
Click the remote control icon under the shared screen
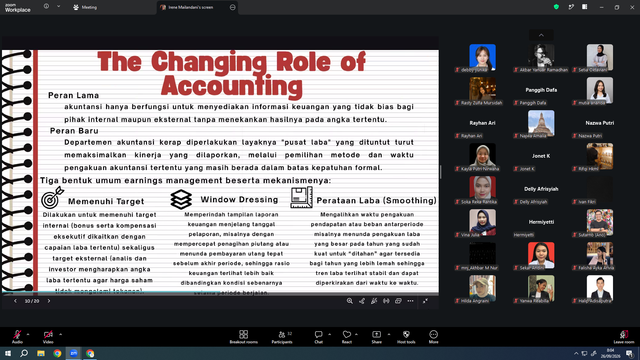coord(362,301)
